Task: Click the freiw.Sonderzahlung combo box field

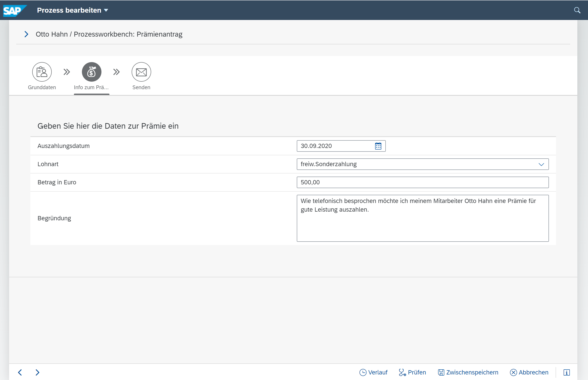Action: [423, 164]
